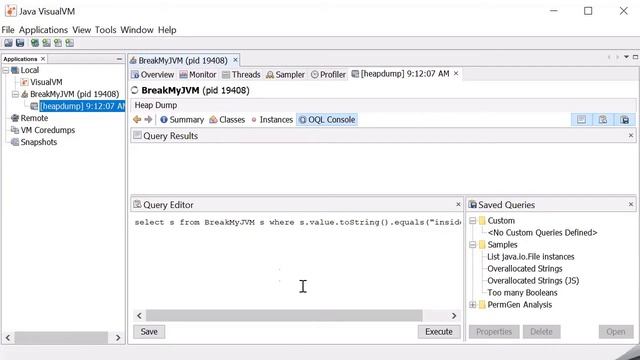Open the View menu
This screenshot has width=640, height=360.
pos(82,30)
